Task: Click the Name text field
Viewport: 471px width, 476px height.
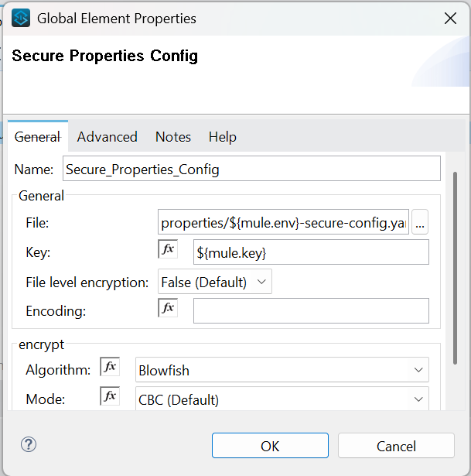Action: point(251,169)
